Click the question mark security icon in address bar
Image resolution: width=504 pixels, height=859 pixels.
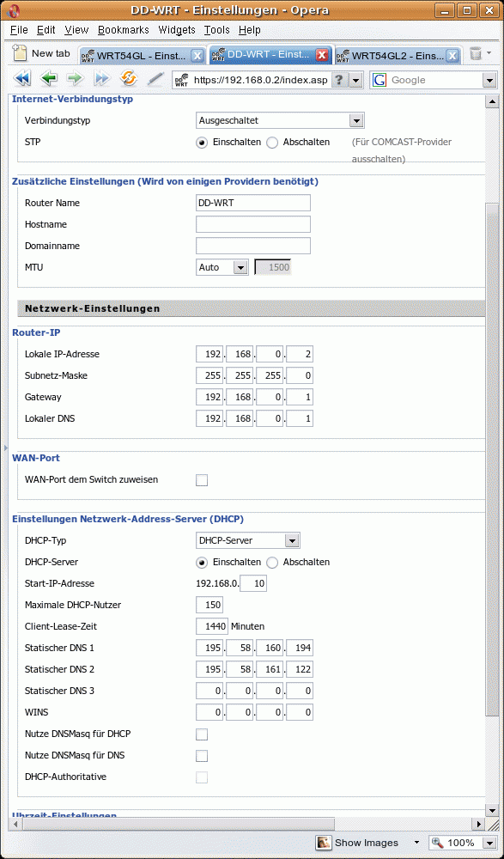point(339,80)
